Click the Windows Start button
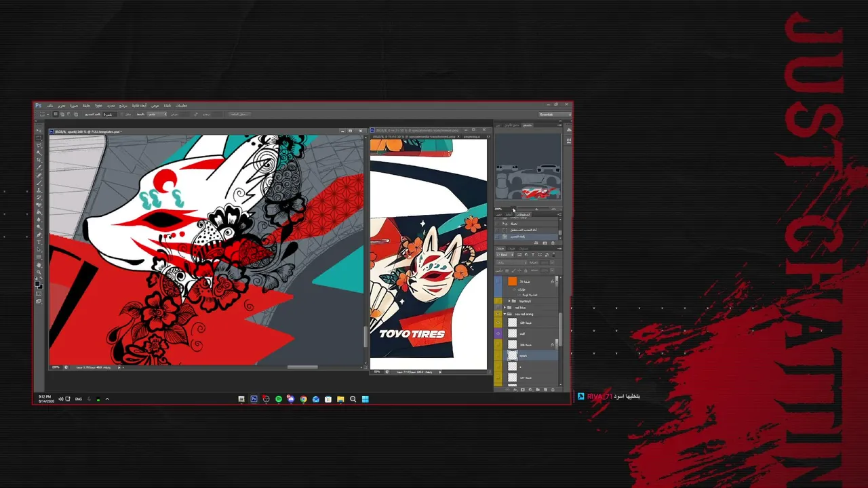The height and width of the screenshot is (488, 868). [365, 399]
